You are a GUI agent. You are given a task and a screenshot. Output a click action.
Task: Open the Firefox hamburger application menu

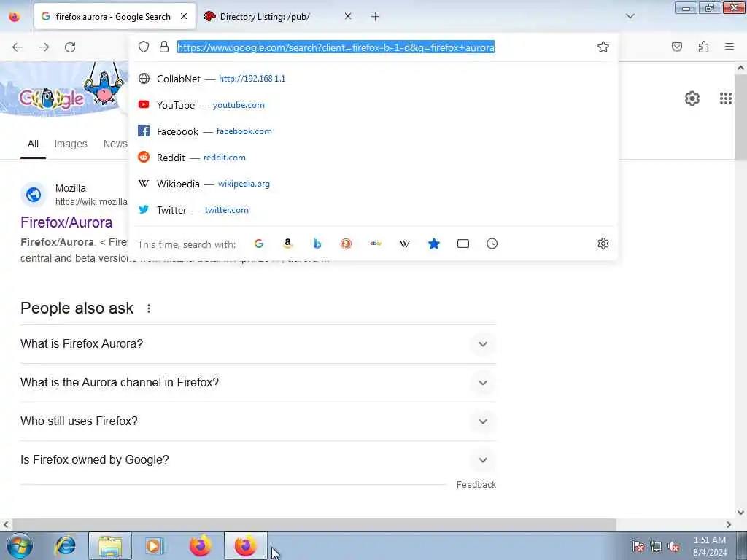729,47
